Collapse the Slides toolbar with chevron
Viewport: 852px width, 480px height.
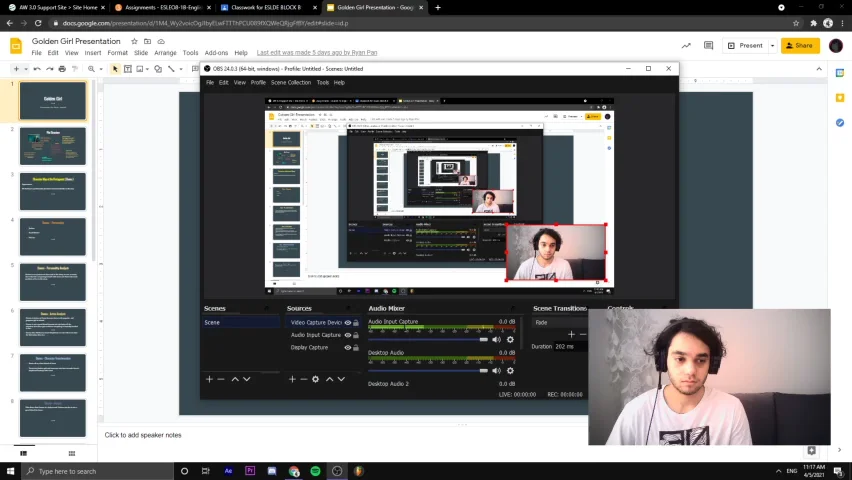pyautogui.click(x=819, y=69)
